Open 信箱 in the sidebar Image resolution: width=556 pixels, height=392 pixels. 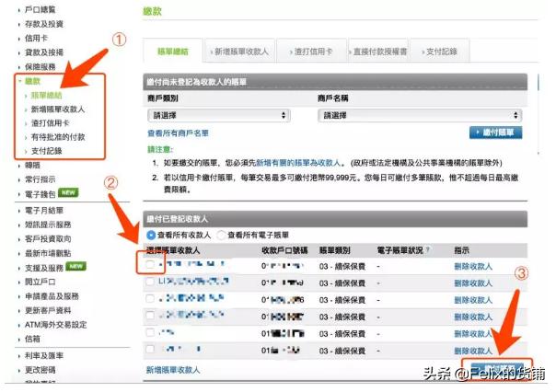pos(32,339)
